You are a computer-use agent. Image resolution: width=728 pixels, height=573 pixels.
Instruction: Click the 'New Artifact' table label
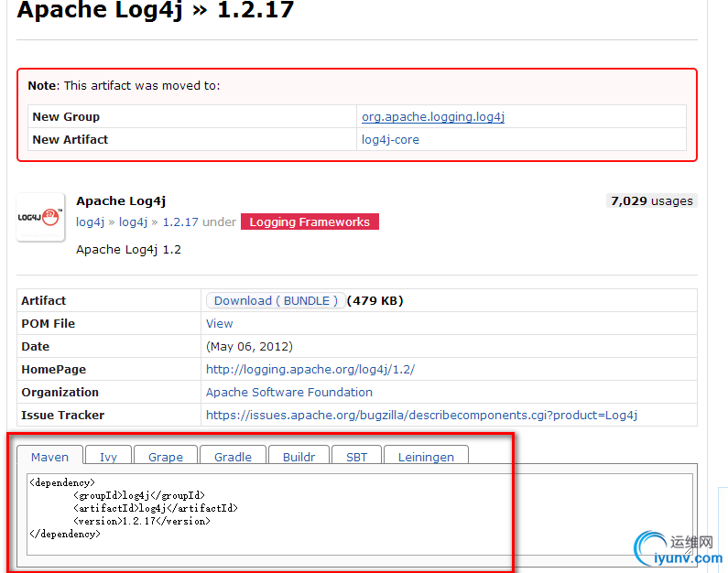tap(71, 140)
